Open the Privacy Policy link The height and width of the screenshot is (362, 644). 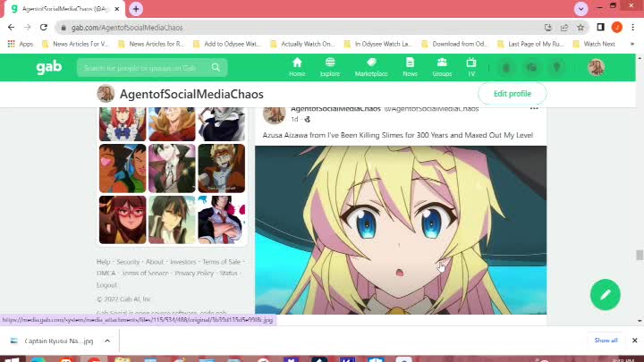point(194,274)
